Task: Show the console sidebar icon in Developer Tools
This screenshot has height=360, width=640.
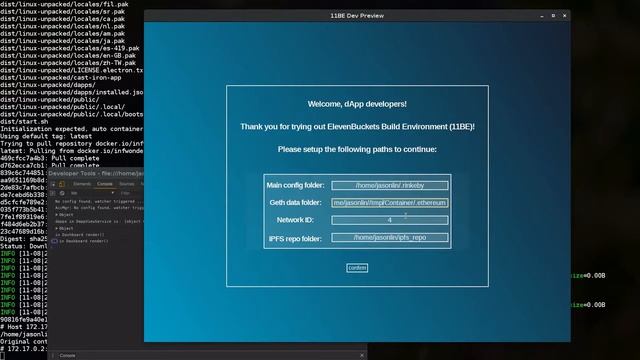Action: (53, 193)
